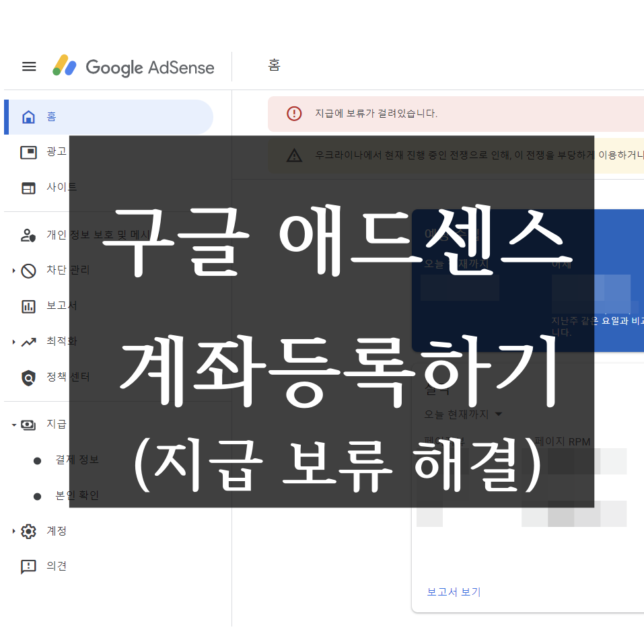Click the Google AdSense logo
Viewport: 644px width, 644px height.
point(133,66)
